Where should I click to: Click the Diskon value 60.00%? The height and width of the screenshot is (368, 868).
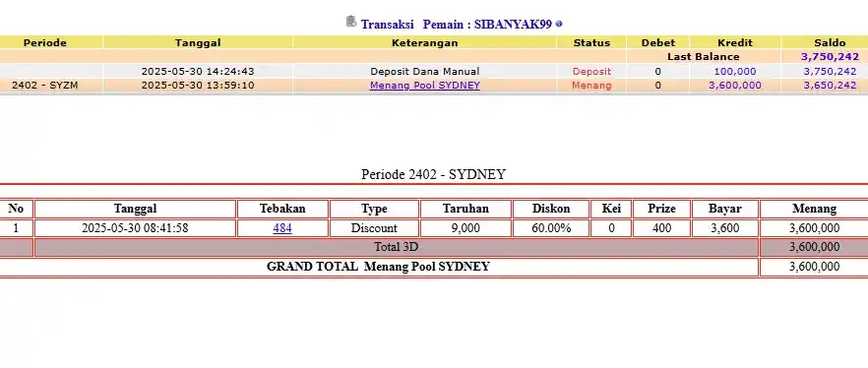pyautogui.click(x=551, y=228)
